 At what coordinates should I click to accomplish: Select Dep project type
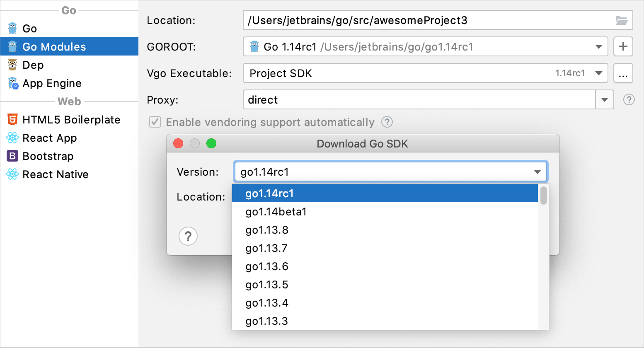69,65
